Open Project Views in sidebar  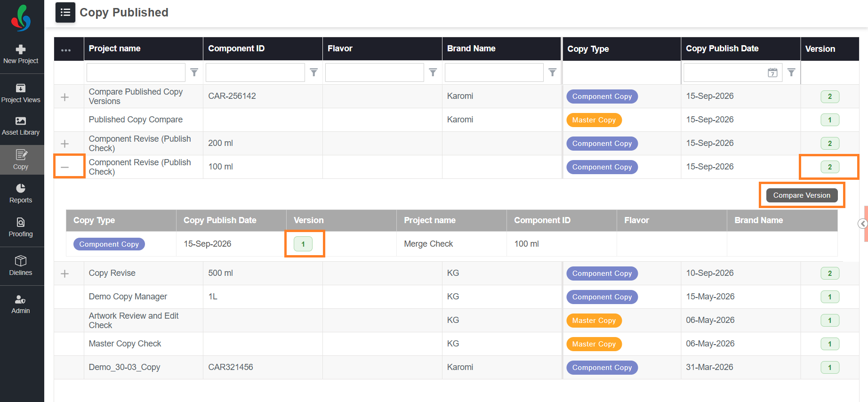coord(21,93)
